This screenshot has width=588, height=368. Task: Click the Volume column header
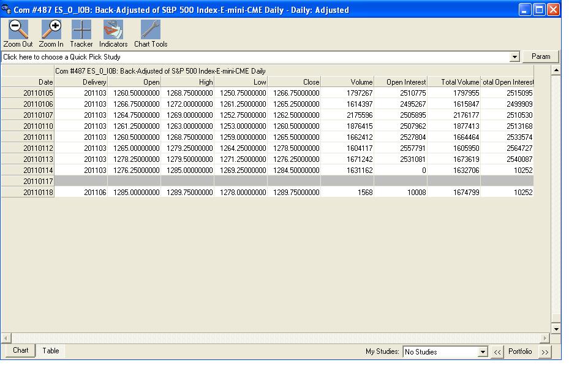347,82
